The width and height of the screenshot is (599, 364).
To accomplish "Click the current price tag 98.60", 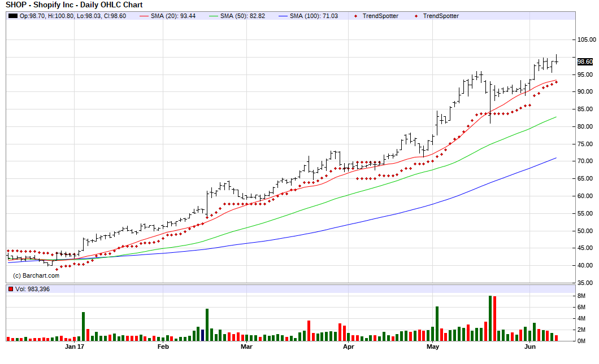I will coord(585,62).
